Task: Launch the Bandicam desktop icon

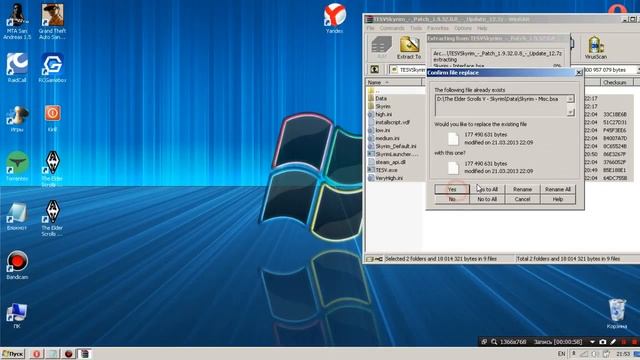Action: coord(17,265)
